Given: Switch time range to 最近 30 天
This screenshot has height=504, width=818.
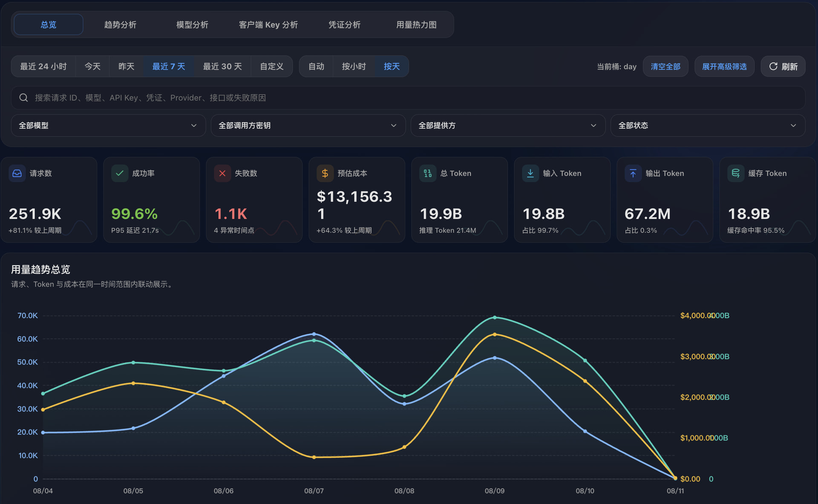Looking at the screenshot, I should coord(222,66).
